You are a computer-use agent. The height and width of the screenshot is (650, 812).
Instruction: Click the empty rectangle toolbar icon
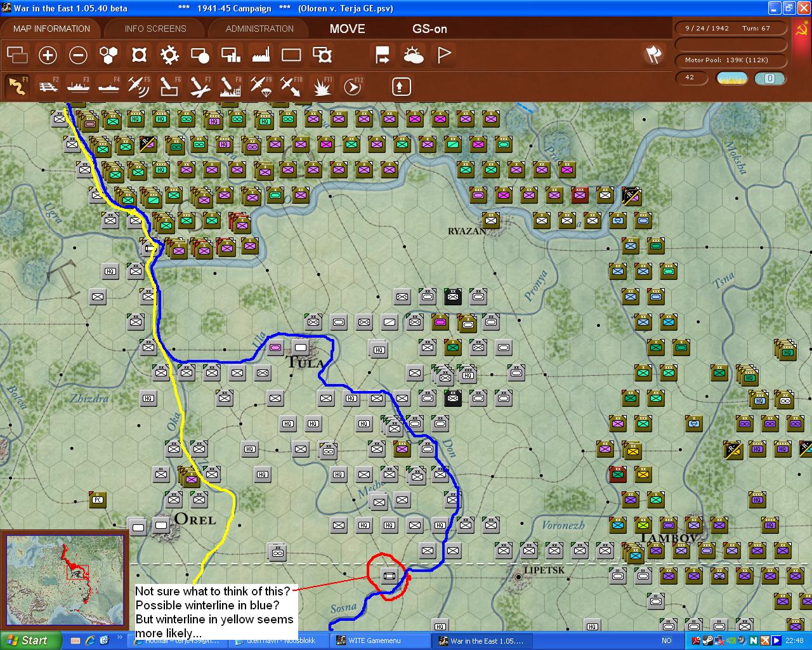tap(291, 55)
